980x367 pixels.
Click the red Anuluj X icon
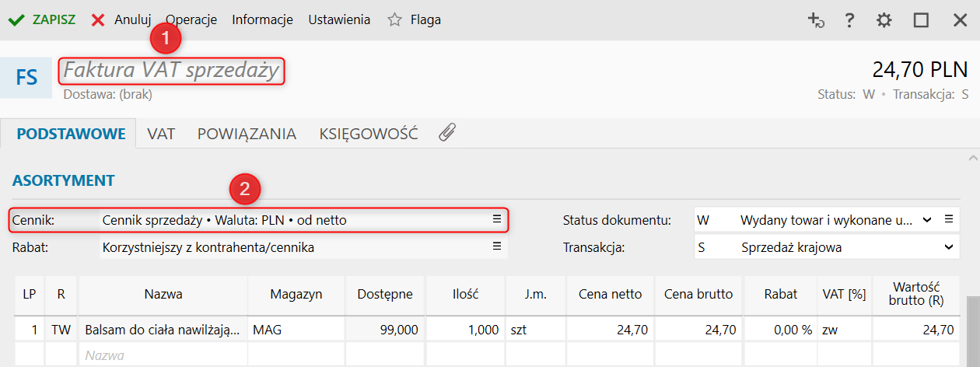(98, 20)
